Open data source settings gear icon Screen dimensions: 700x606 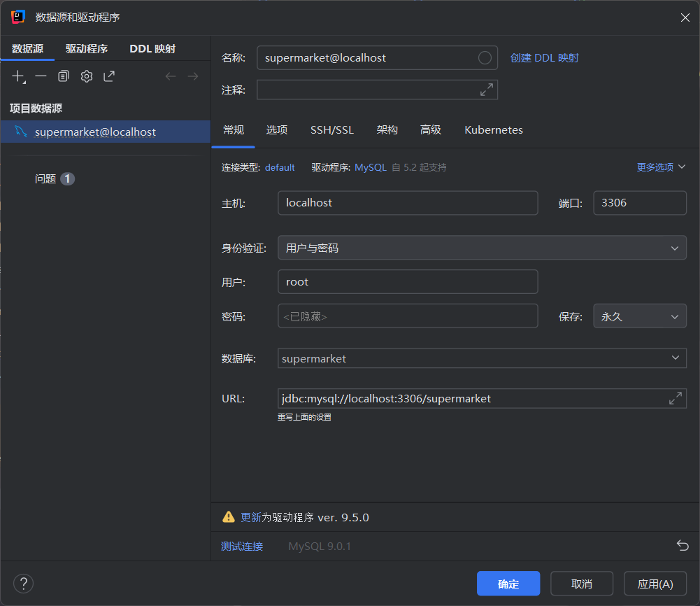[x=87, y=76]
